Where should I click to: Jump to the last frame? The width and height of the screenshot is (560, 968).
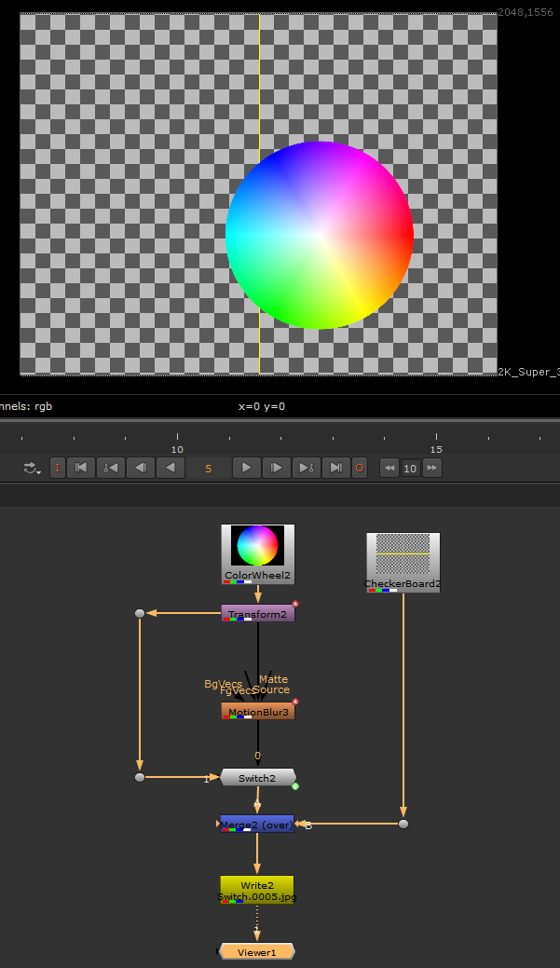[x=335, y=468]
